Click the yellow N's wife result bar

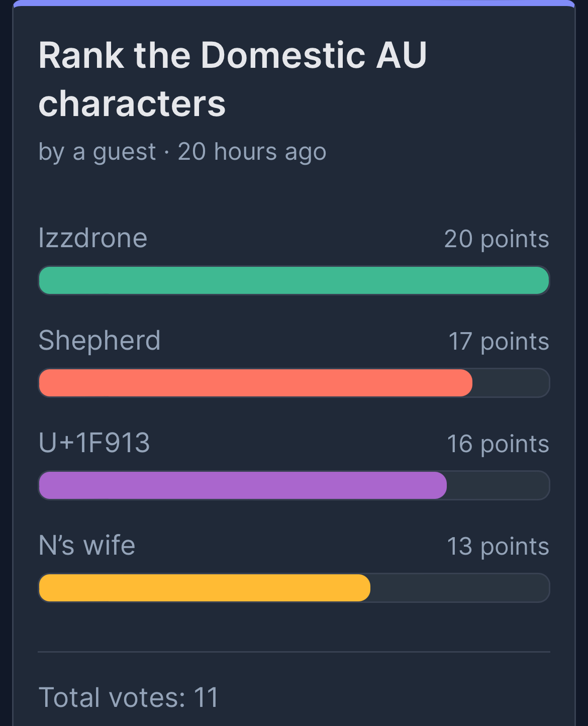[x=205, y=588]
